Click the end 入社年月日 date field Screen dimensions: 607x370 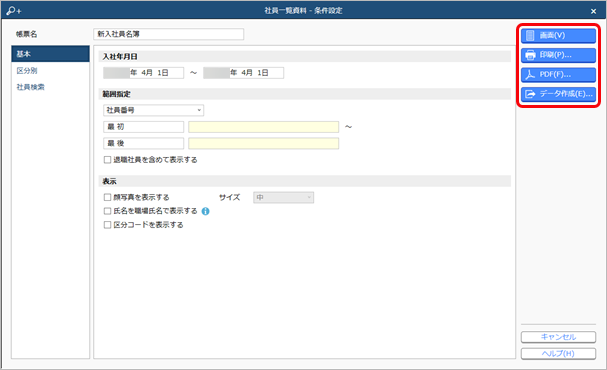point(243,73)
